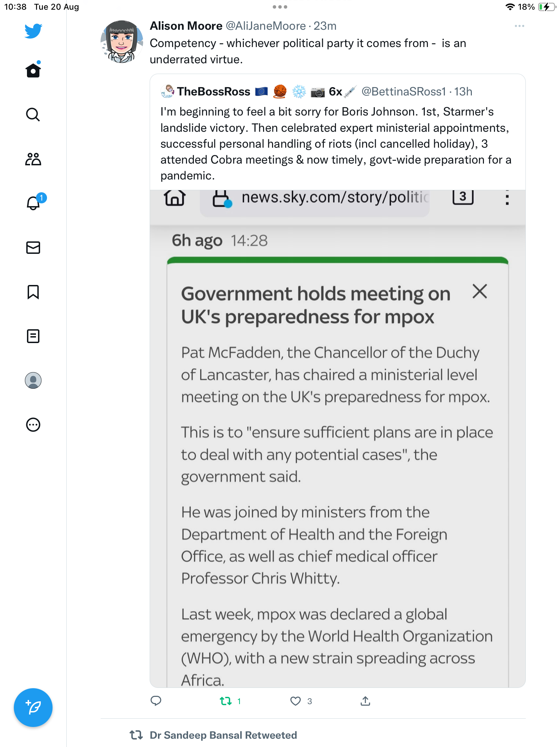The image size is (560, 747).
Task: Open the Home timeline icon
Action: (33, 70)
